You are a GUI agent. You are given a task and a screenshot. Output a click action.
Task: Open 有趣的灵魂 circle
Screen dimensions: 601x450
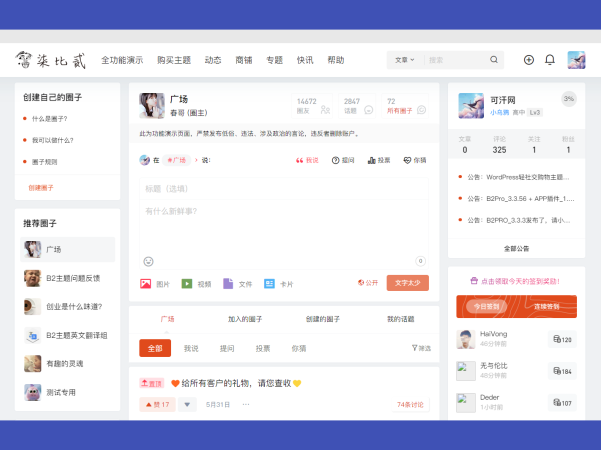pos(67,364)
